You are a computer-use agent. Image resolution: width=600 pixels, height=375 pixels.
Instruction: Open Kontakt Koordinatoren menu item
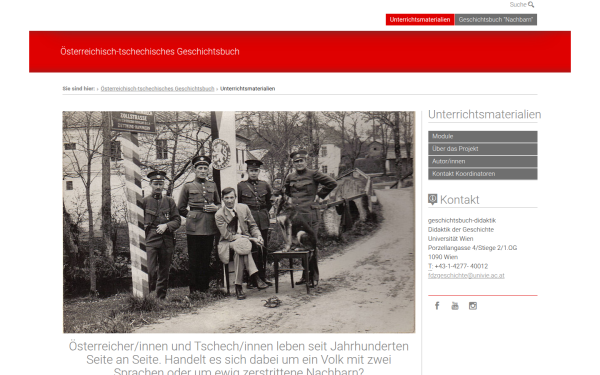click(483, 174)
